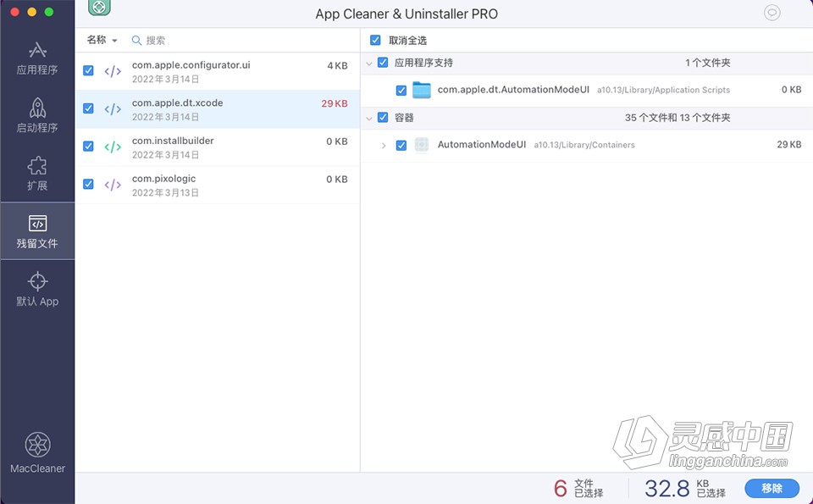Collapse the 应用程序支持 section

369,63
